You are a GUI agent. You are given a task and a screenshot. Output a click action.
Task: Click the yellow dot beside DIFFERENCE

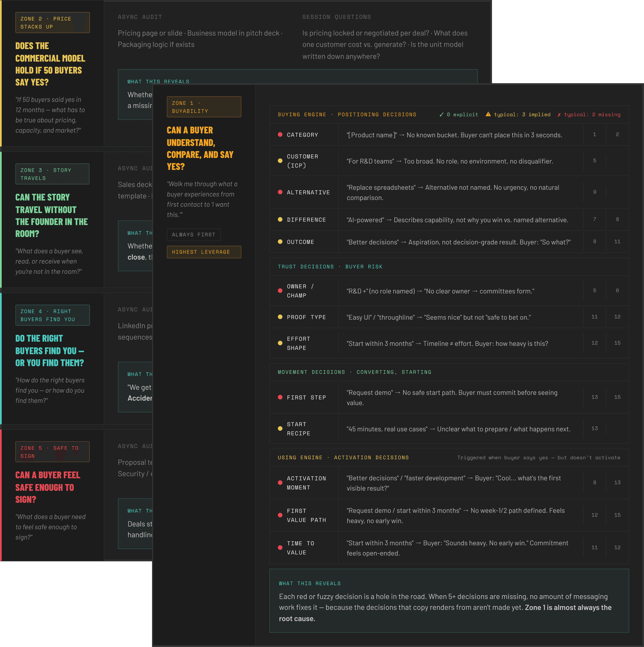(x=280, y=220)
